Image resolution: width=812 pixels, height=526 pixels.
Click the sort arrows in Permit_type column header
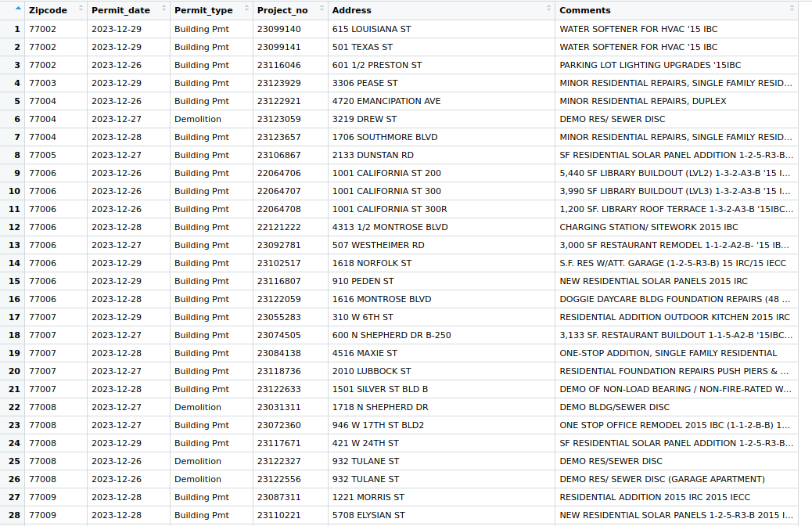(247, 9)
